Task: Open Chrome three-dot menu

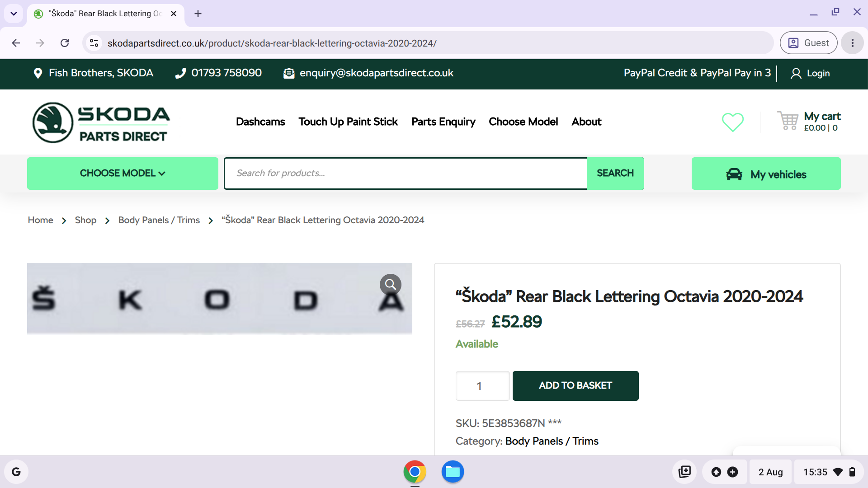Action: pos(853,43)
